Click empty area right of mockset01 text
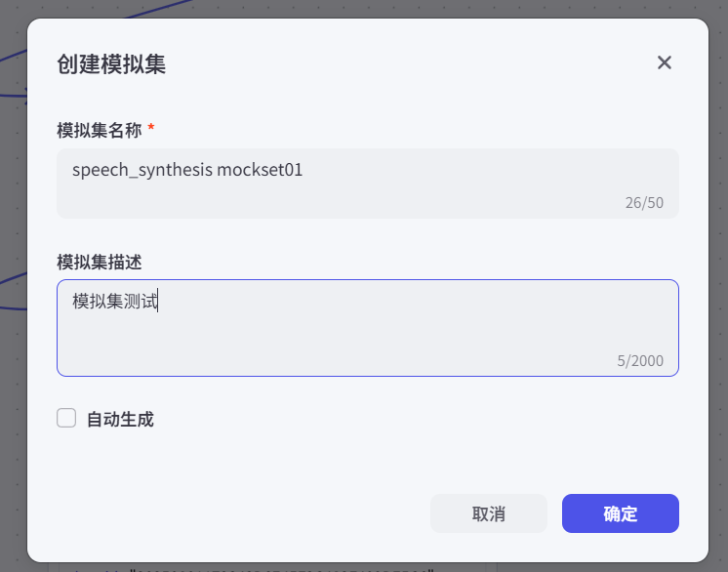Screen dimensions: 728x572 (x=468, y=170)
